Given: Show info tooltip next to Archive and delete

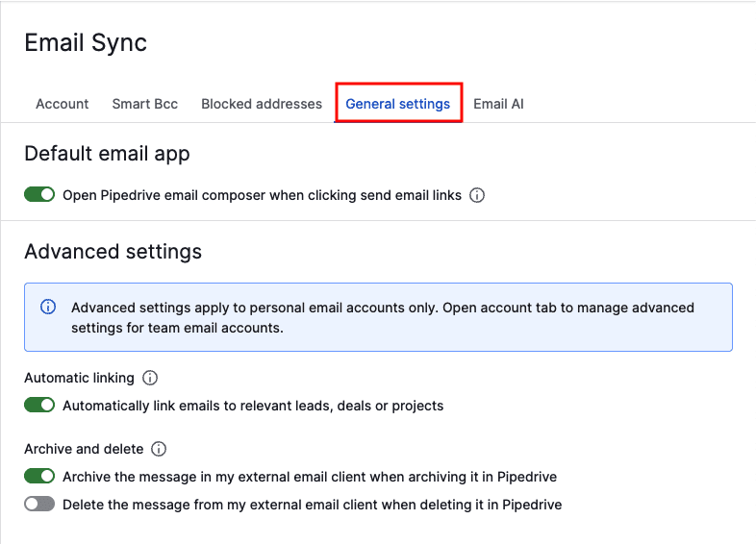Looking at the screenshot, I should point(159,449).
